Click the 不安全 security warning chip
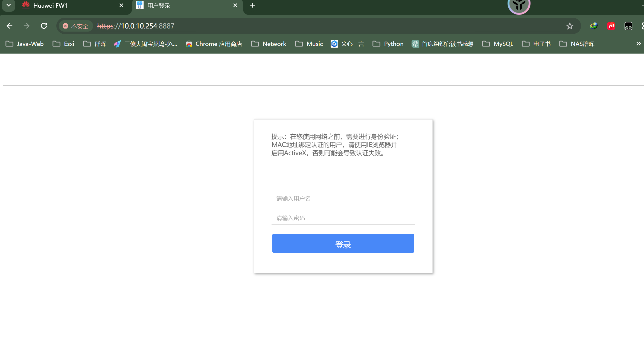 (x=76, y=26)
